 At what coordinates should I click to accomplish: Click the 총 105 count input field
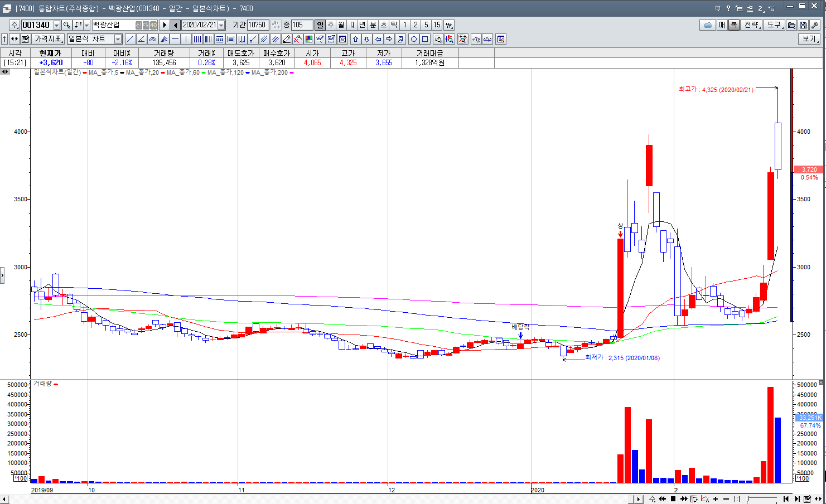point(302,25)
